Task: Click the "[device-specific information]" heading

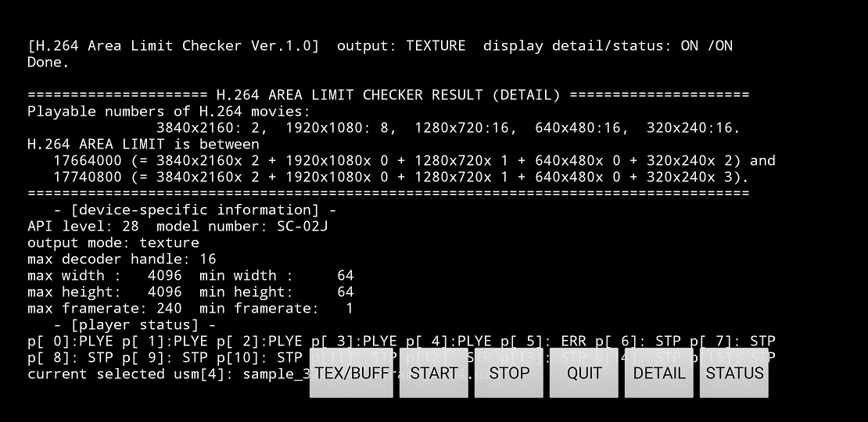Action: [x=195, y=210]
